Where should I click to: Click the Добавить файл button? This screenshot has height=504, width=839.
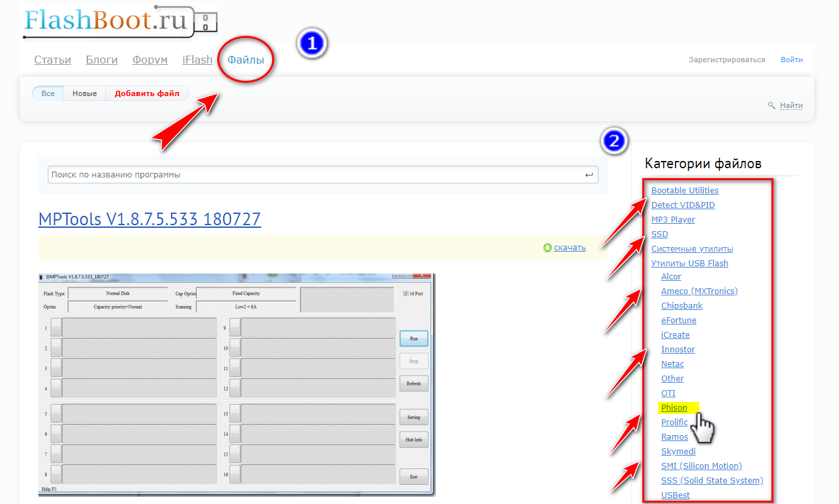pos(147,93)
